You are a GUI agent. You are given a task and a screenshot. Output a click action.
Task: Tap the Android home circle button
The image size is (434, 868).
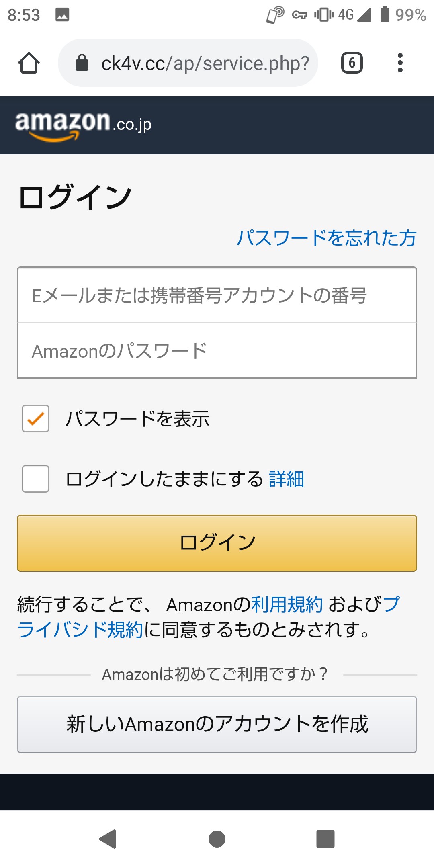pos(217,839)
